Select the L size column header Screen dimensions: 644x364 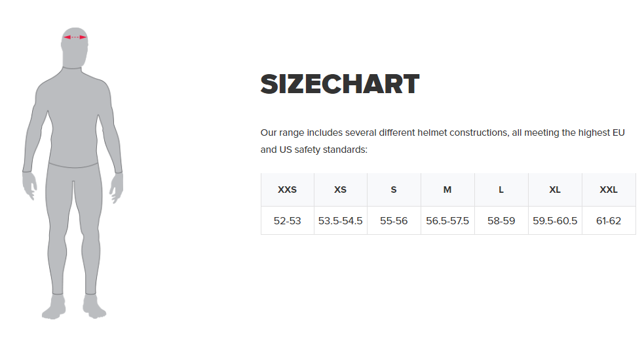pyautogui.click(x=501, y=190)
